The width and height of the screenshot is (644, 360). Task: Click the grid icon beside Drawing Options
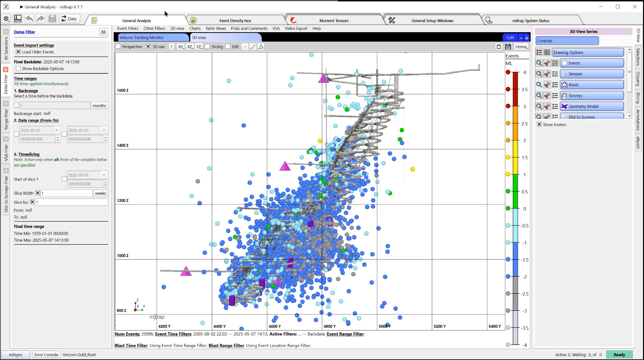click(x=547, y=52)
